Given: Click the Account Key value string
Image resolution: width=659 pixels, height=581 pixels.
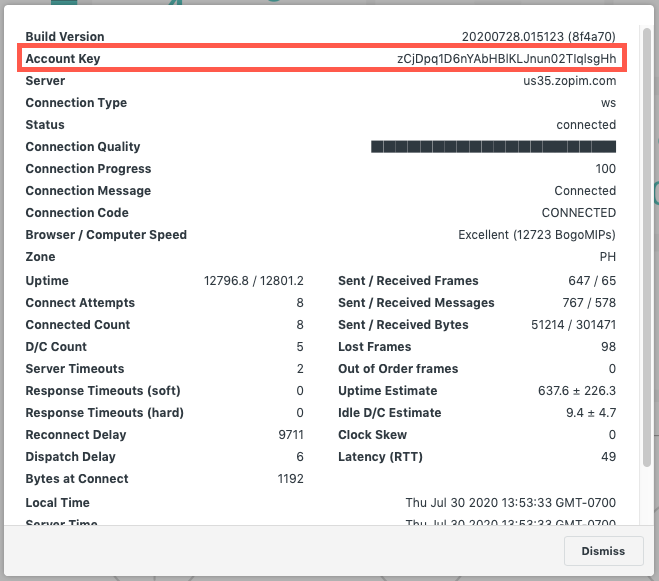Looking at the screenshot, I should (506, 59).
